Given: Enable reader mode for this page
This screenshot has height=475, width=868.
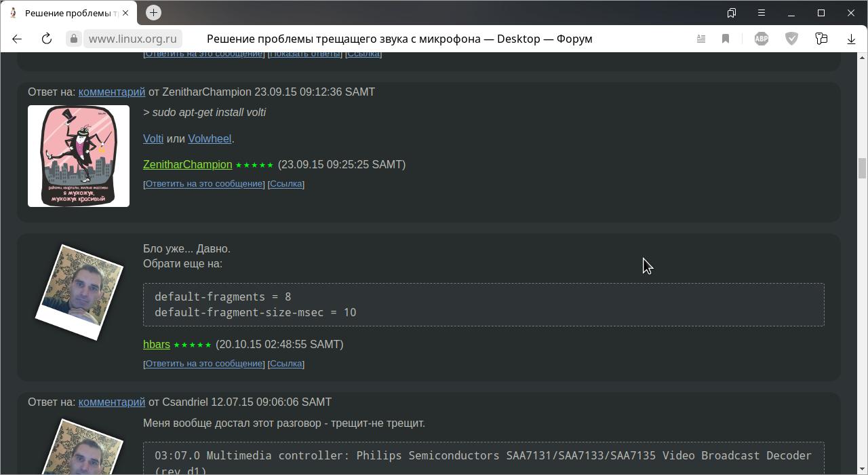Looking at the screenshot, I should coord(701,39).
